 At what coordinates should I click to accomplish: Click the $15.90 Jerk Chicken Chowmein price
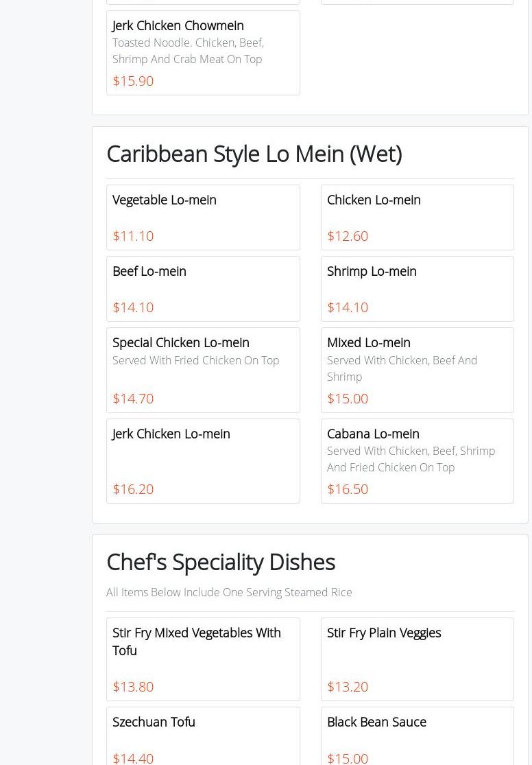[x=133, y=81]
